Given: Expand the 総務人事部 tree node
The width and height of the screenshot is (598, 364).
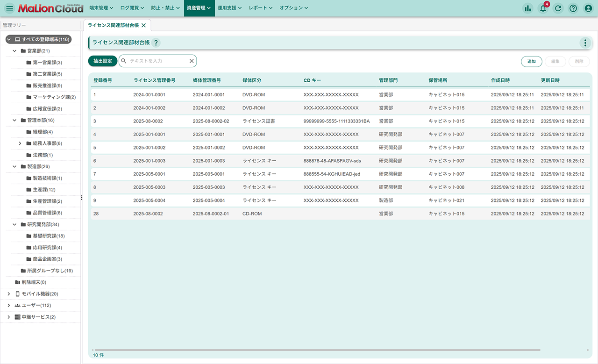Looking at the screenshot, I should point(20,143).
